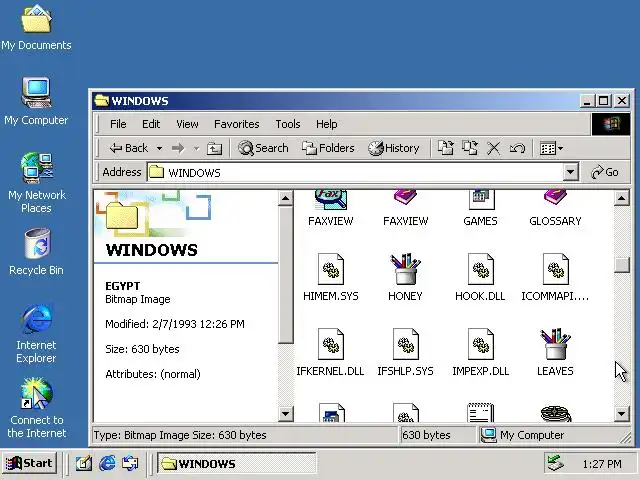Delete selected item with X icon
Viewport: 640px width, 480px height.
pyautogui.click(x=493, y=148)
